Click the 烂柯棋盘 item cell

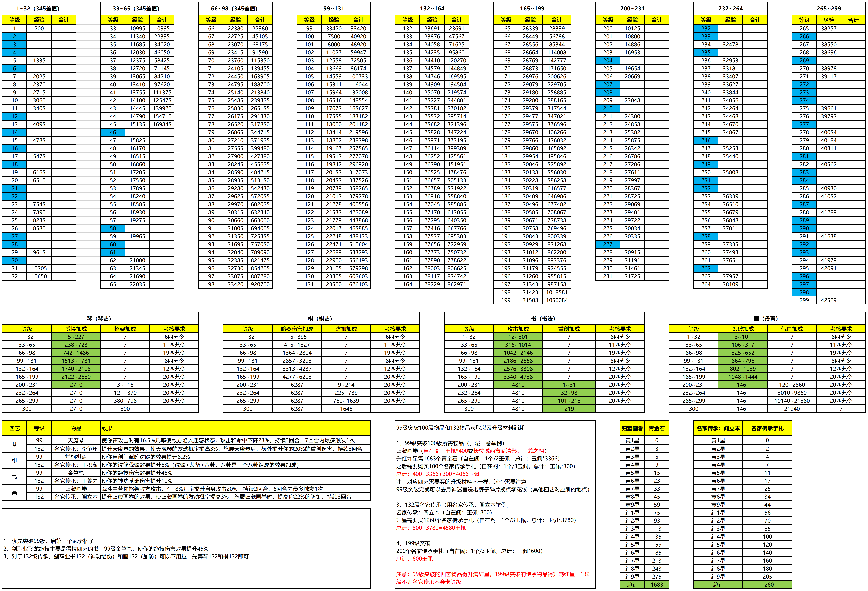(x=76, y=457)
